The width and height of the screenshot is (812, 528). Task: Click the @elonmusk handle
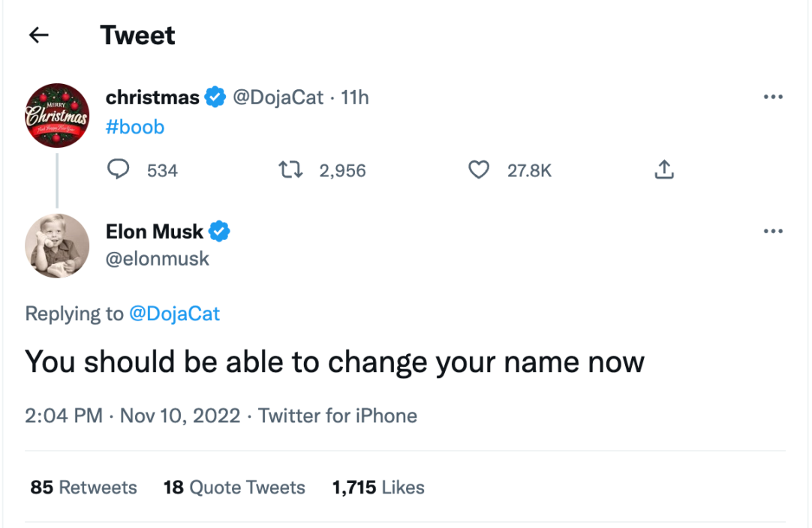pyautogui.click(x=158, y=259)
